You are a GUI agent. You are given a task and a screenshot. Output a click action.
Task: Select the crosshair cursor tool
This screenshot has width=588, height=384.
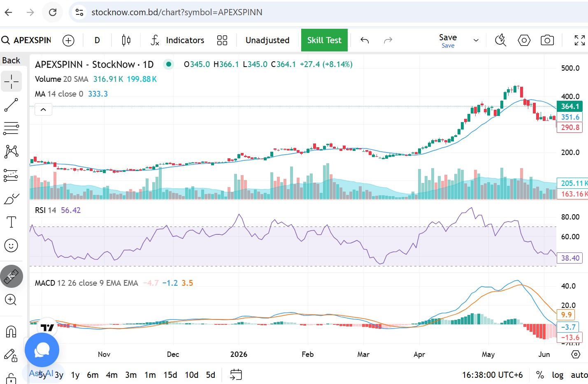12,81
